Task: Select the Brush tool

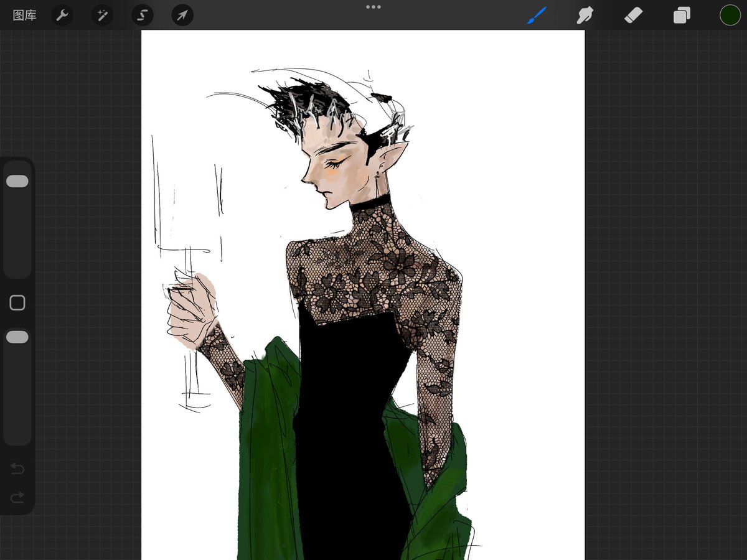Action: [537, 16]
